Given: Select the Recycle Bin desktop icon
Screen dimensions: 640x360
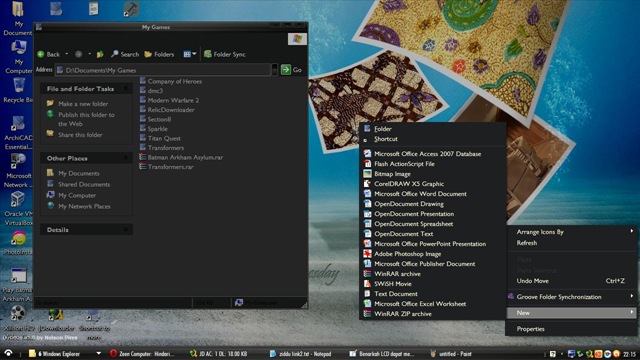Looking at the screenshot, I should coord(18,91).
